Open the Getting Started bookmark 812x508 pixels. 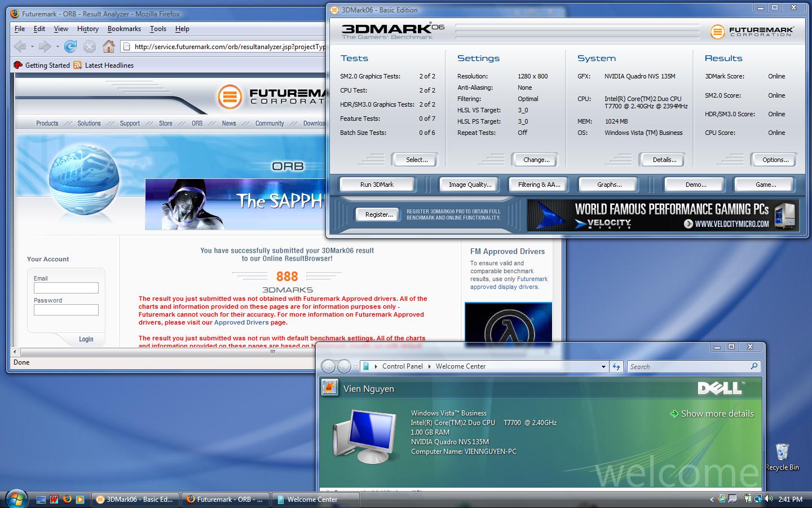click(42, 65)
